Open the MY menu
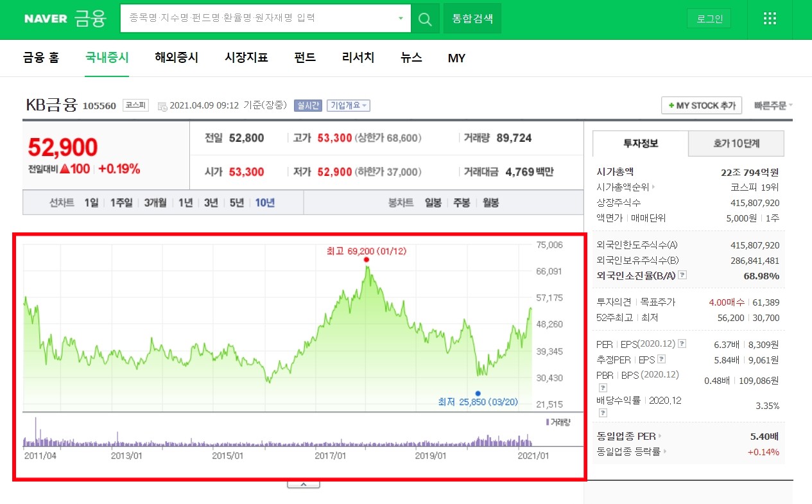The image size is (812, 504). coord(456,58)
